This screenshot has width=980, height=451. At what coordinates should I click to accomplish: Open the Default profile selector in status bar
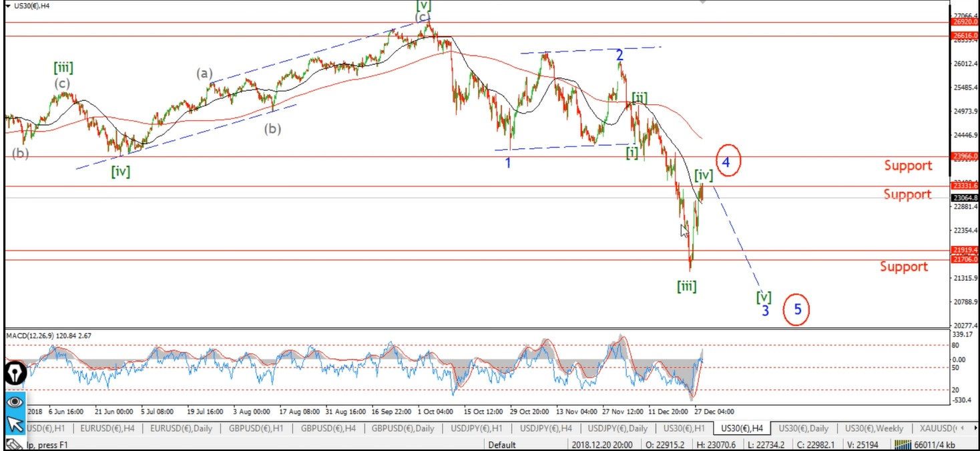coord(501,444)
